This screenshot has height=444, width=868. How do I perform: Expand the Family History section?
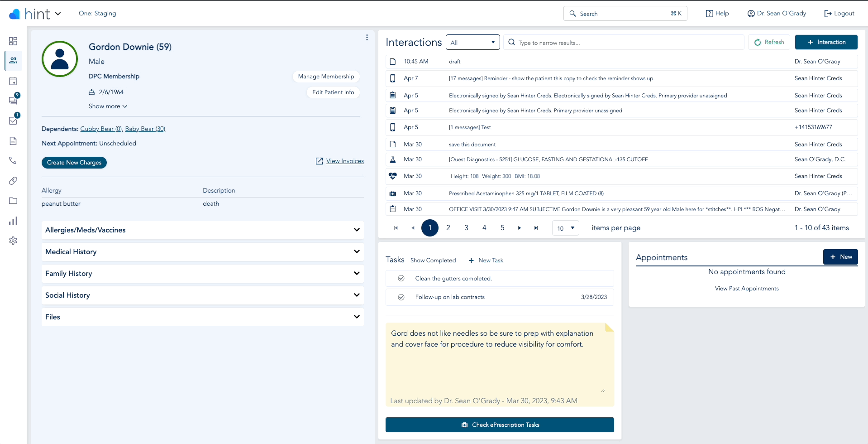tap(203, 274)
